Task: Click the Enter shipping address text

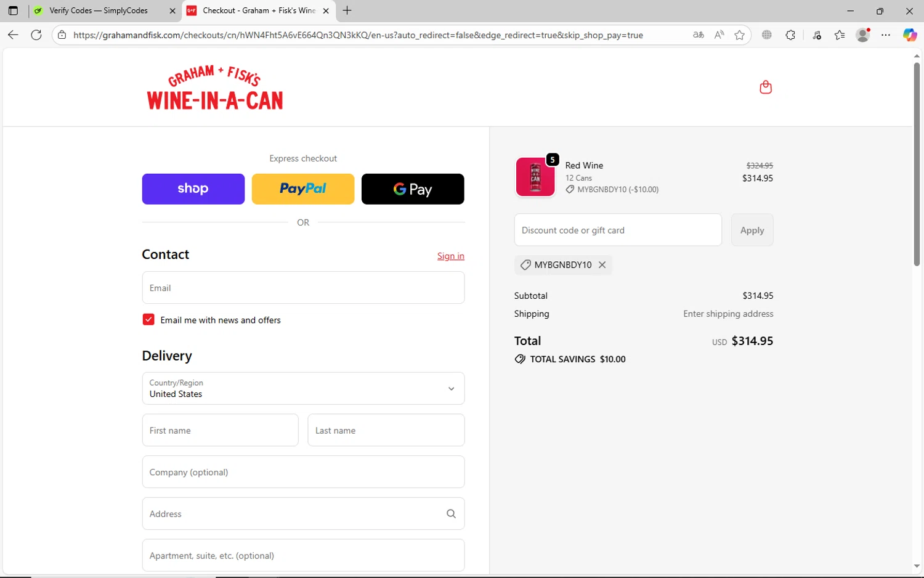Action: [728, 314]
